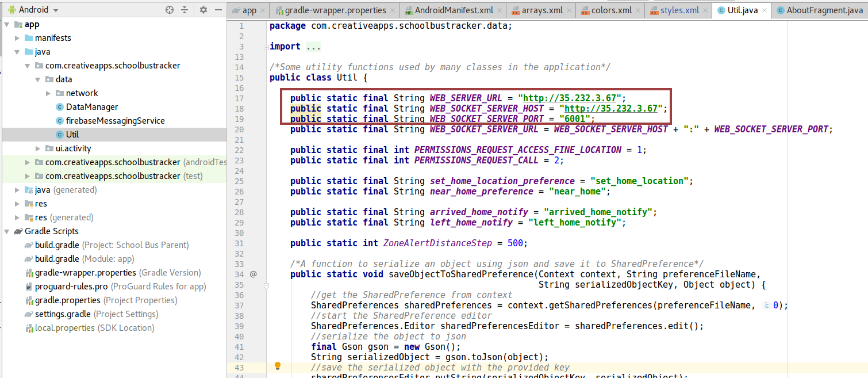Viewport: 868px width, 378px height.
Task: Expand the manifests folder
Action: tap(18, 38)
